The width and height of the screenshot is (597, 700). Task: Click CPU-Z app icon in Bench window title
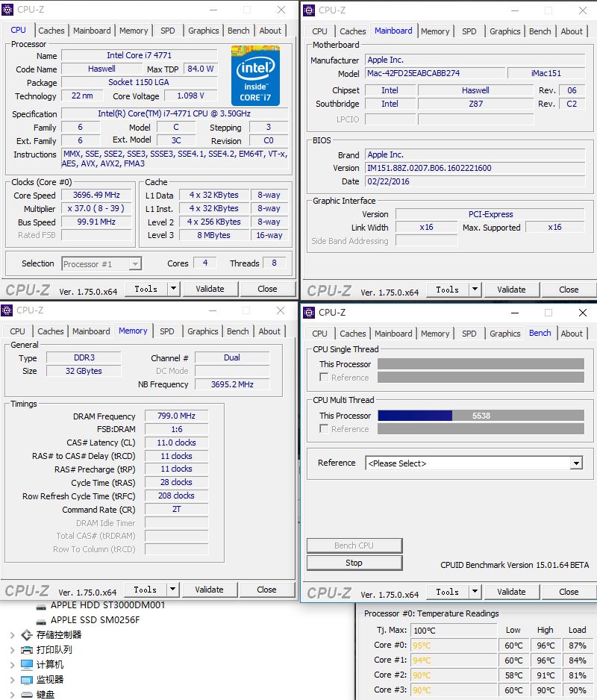309,313
